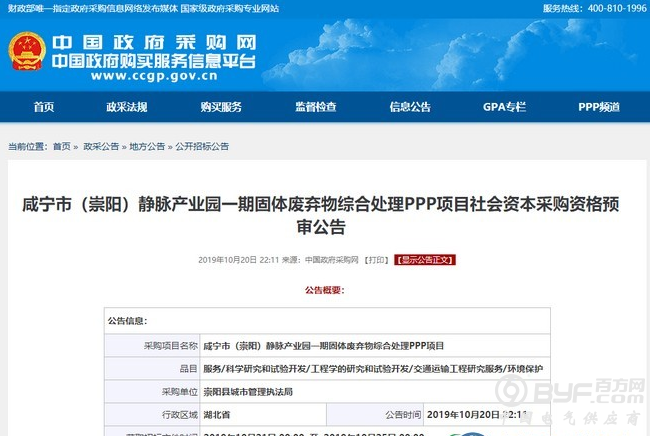Click source text 来源：中国政府采购网
The image size is (655, 436).
320,260
